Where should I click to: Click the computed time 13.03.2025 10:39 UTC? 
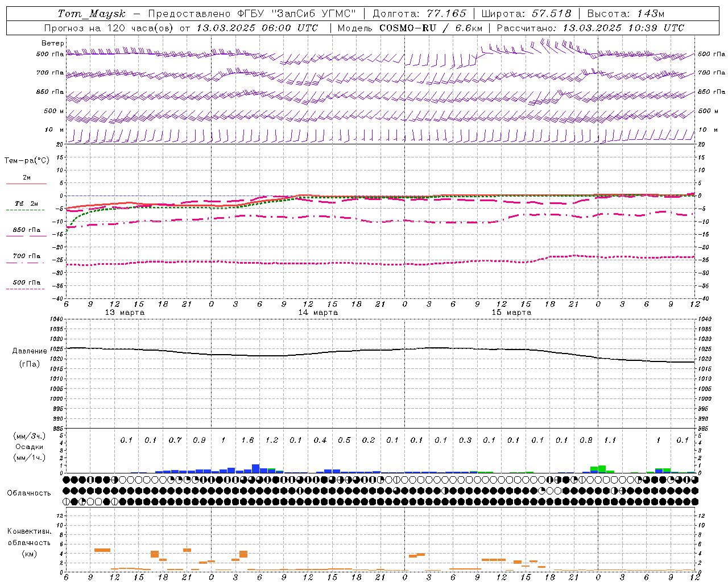[623, 28]
